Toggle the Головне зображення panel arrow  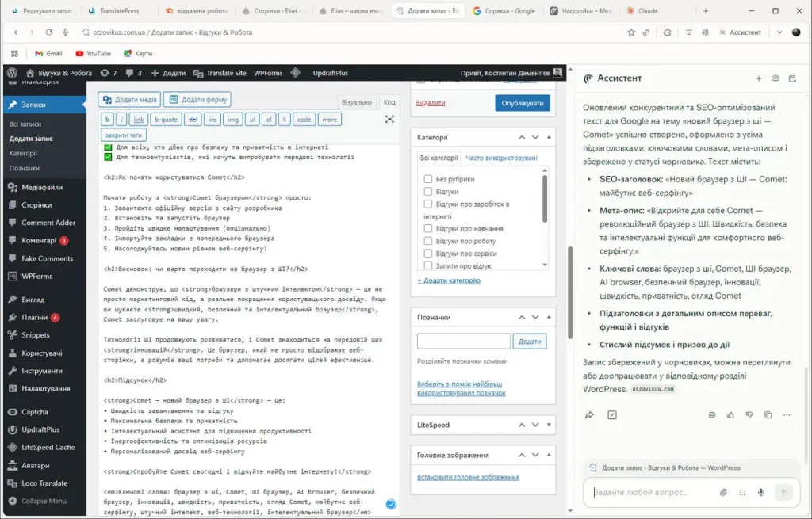[x=550, y=455]
